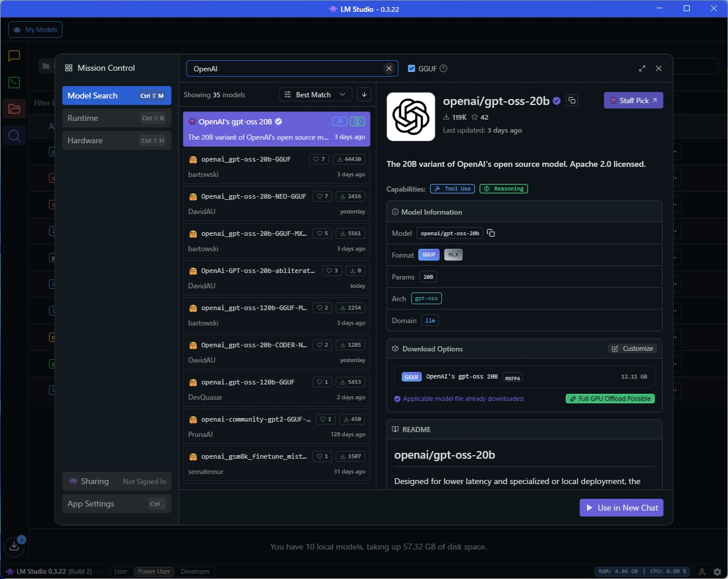Screen dimensions: 728x579
Task: Click the OpenAI logo thumbnail
Action: click(411, 117)
